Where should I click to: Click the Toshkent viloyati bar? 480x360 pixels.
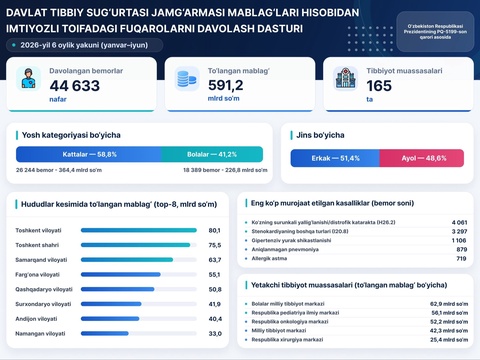point(139,230)
